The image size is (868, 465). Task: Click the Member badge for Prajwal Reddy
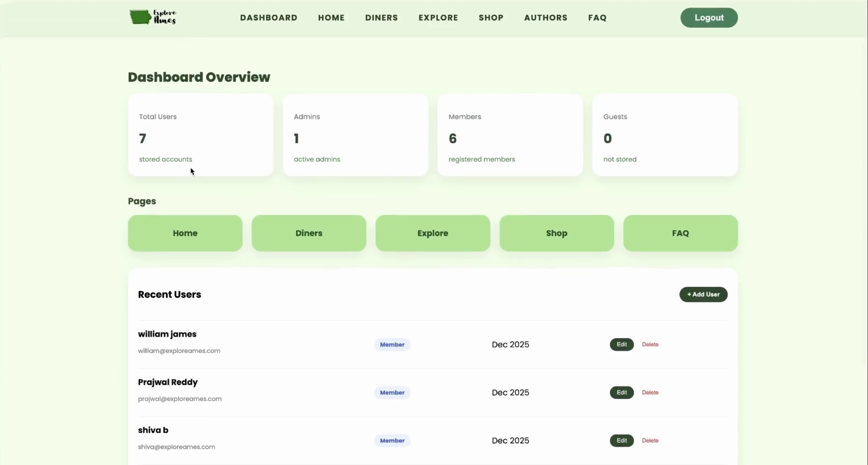(392, 392)
